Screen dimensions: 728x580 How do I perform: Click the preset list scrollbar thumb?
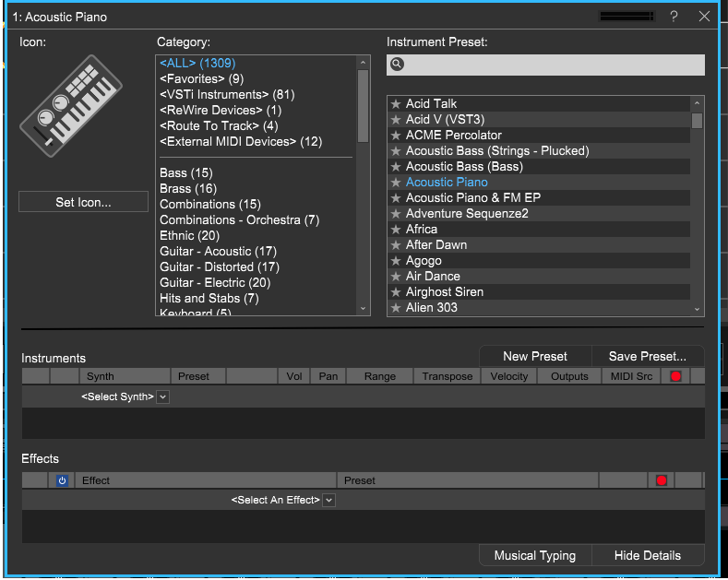697,121
